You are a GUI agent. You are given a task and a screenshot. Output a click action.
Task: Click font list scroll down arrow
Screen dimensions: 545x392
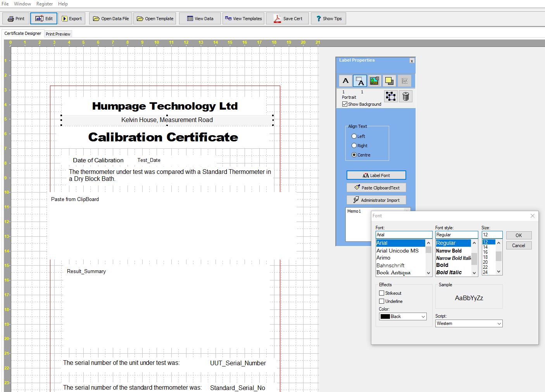pos(428,273)
